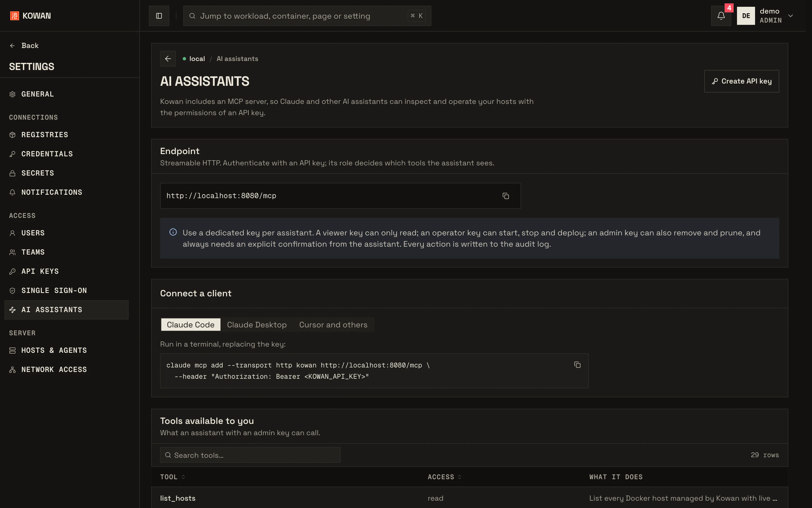Sort table by ACCESS column
This screenshot has height=508, width=812.
444,477
